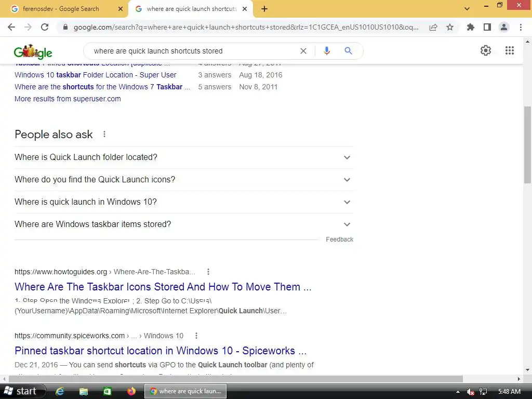Select the Chrome window taskbar button
This screenshot has width=532, height=399.
185,391
